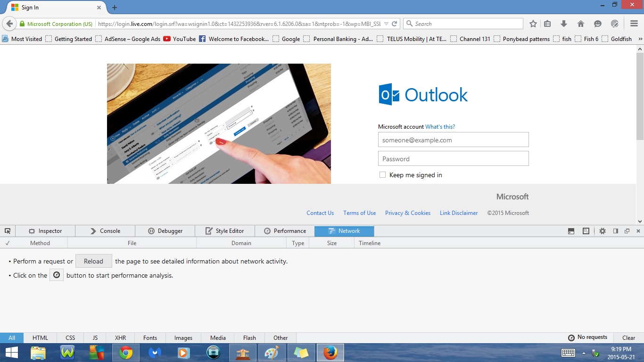Image resolution: width=644 pixels, height=362 pixels.
Task: Open the Terms of Use link
Action: pyautogui.click(x=359, y=213)
